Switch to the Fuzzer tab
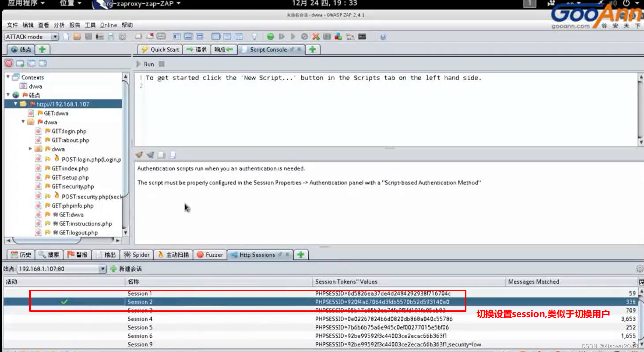The image size is (644, 352). tap(210, 254)
